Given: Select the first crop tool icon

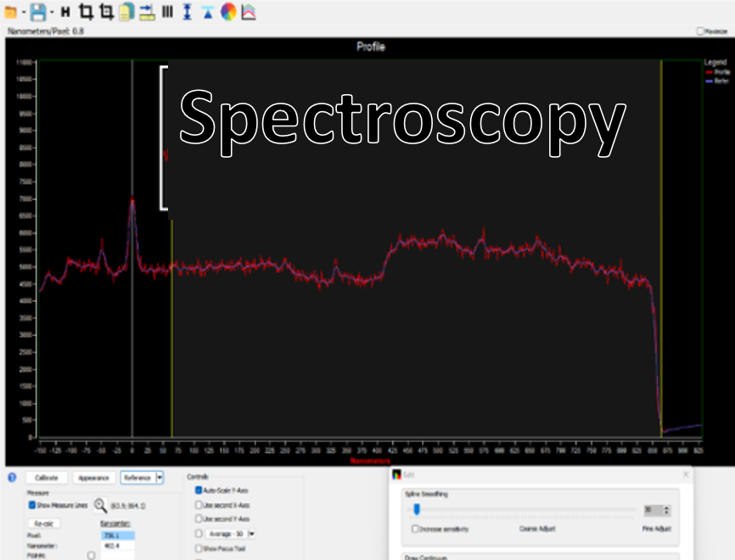Looking at the screenshot, I should [86, 12].
